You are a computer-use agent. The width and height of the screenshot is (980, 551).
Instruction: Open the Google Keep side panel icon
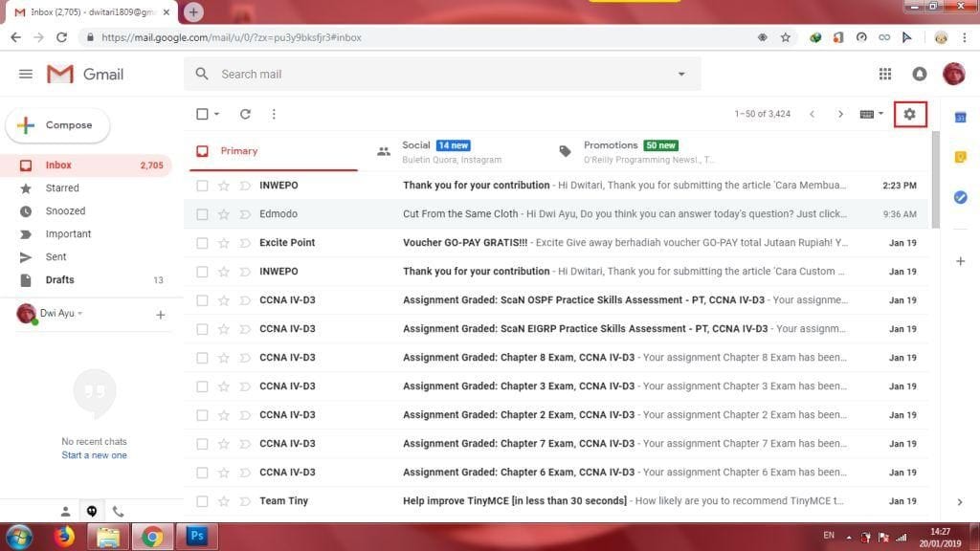coord(961,157)
